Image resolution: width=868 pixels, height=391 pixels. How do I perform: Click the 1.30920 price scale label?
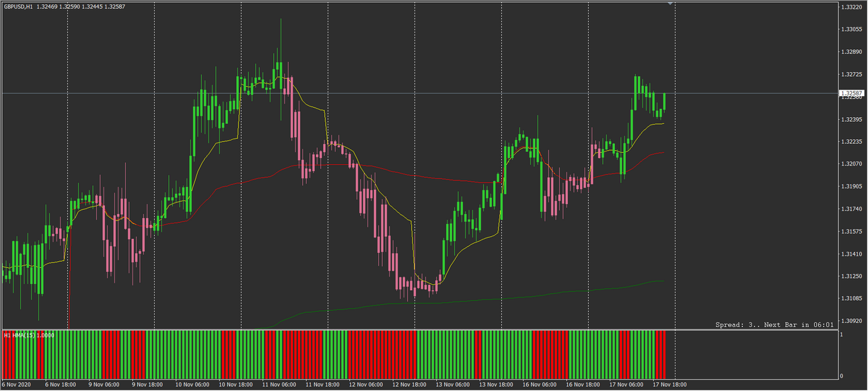(851, 321)
